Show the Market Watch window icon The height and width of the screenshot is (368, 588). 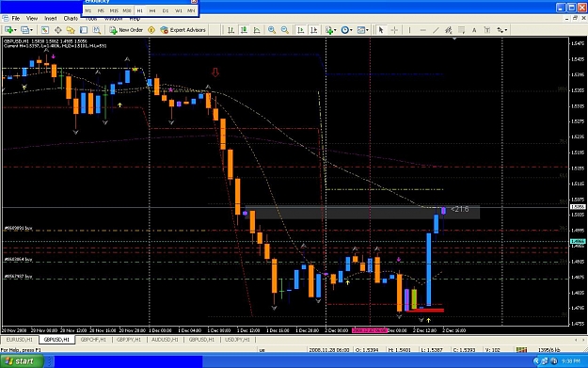[x=45, y=30]
